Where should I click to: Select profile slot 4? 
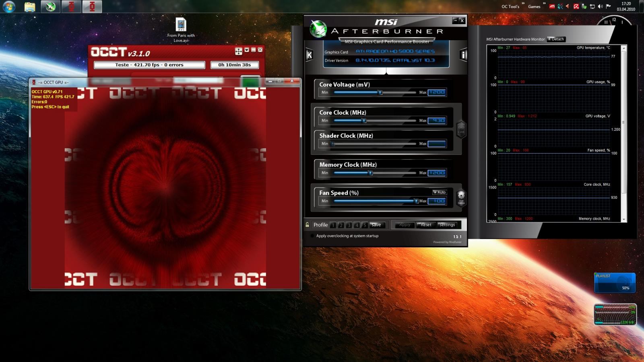[x=357, y=225]
